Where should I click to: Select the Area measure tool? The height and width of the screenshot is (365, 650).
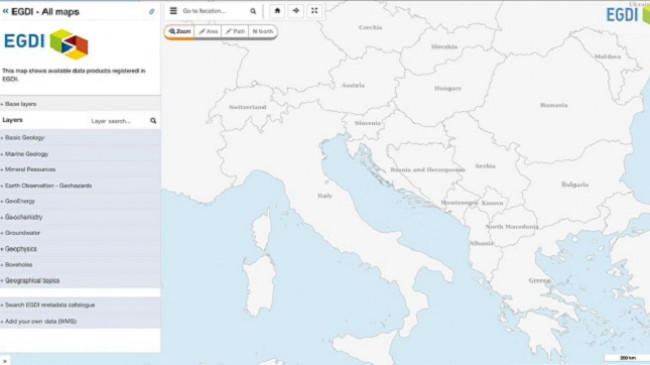[208, 32]
